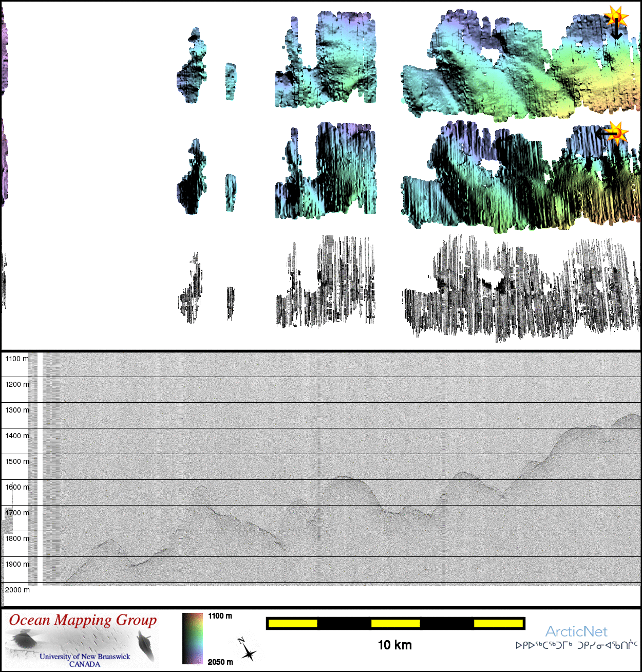Click the grey vessel image in the logo's left side
This screenshot has width=642, height=672.
coord(23,640)
